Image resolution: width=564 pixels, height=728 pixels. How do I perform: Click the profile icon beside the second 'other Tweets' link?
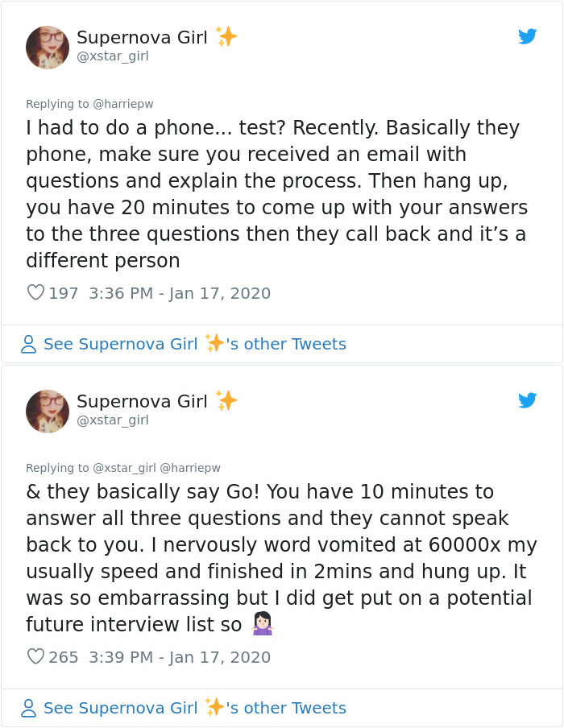tap(28, 708)
